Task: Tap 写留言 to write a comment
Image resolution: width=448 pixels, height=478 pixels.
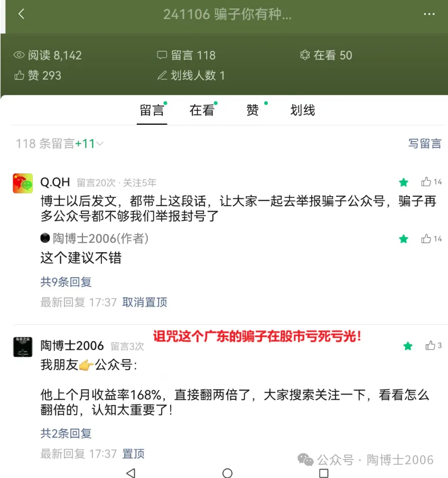Action: tap(425, 144)
